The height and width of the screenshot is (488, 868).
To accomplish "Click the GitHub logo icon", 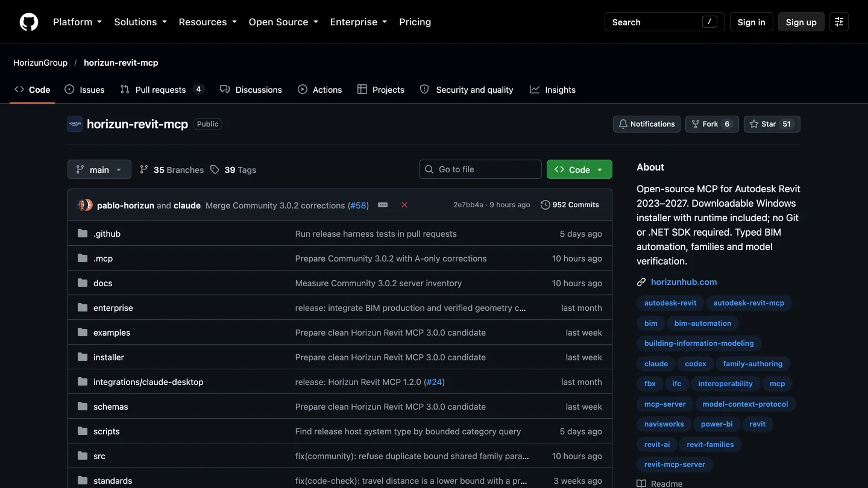I will pyautogui.click(x=29, y=22).
